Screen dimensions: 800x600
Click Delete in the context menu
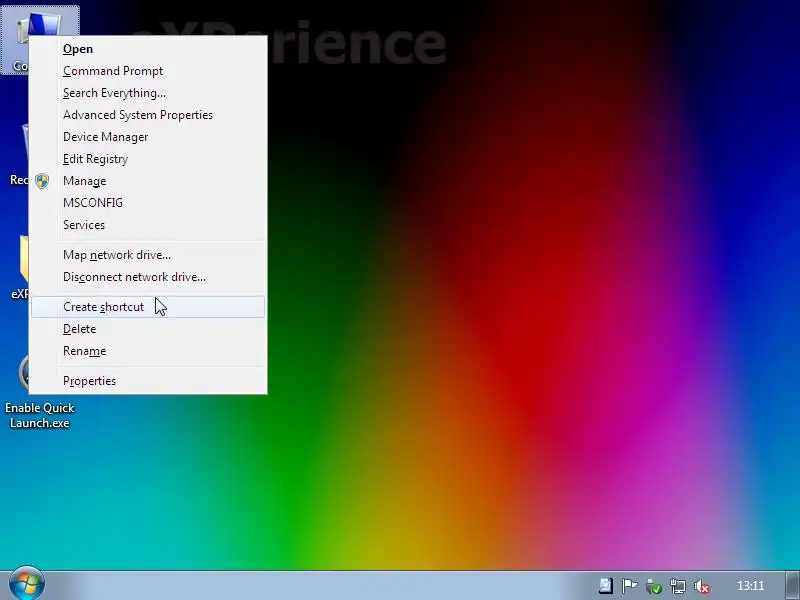pos(148,329)
